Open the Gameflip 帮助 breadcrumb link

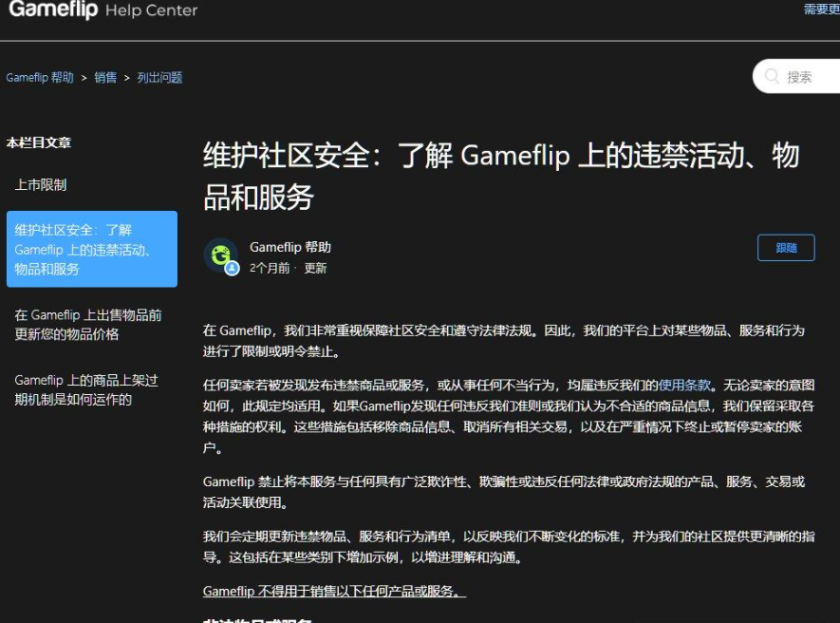pyautogui.click(x=40, y=77)
